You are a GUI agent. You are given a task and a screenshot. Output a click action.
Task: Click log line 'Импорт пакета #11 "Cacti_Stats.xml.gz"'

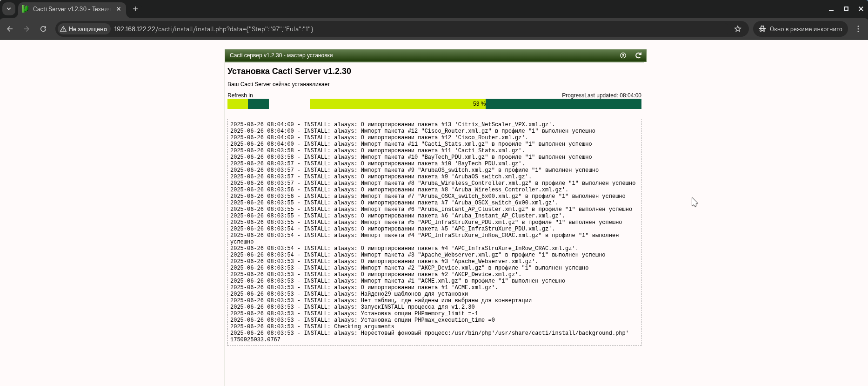411,144
